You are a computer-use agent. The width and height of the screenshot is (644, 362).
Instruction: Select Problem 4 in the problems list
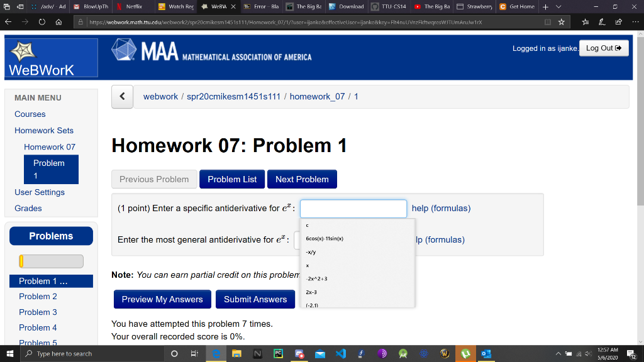click(x=38, y=327)
